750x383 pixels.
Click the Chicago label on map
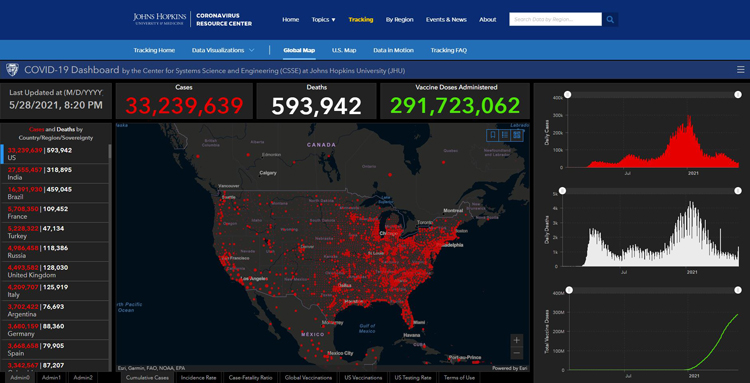(388, 233)
